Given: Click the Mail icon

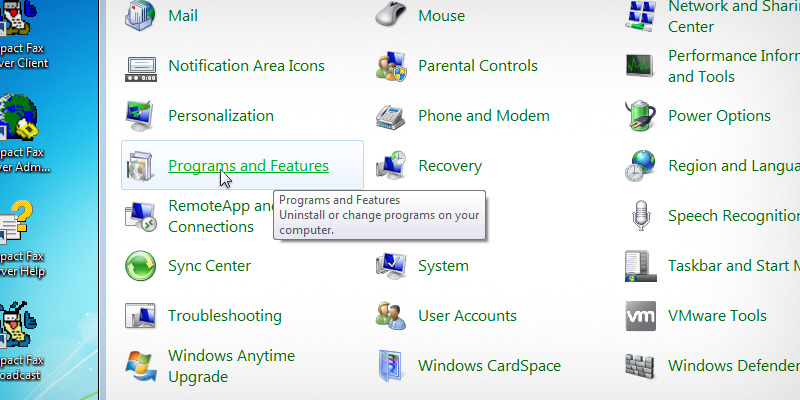Looking at the screenshot, I should [140, 16].
